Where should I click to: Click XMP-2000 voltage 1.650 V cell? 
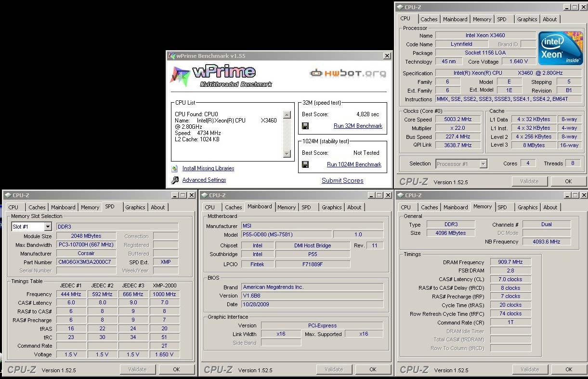pyautogui.click(x=164, y=354)
